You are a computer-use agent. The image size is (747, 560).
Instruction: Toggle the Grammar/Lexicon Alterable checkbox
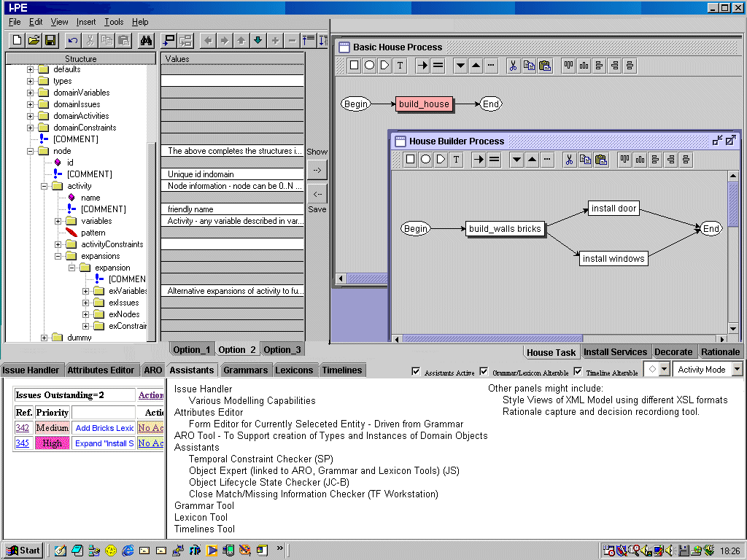coord(484,371)
